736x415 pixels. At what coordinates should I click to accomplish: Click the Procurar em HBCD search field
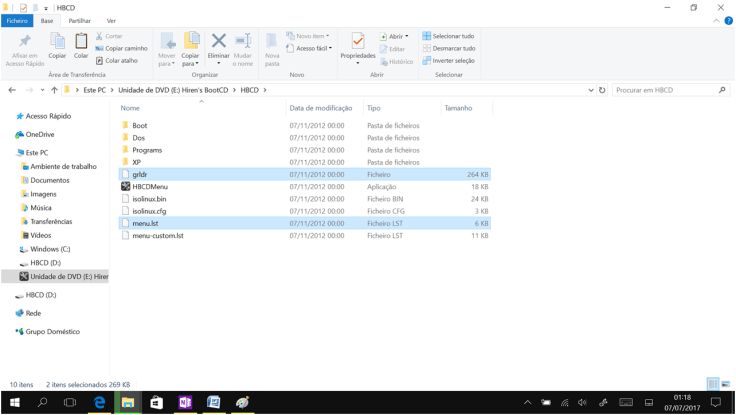click(x=665, y=90)
